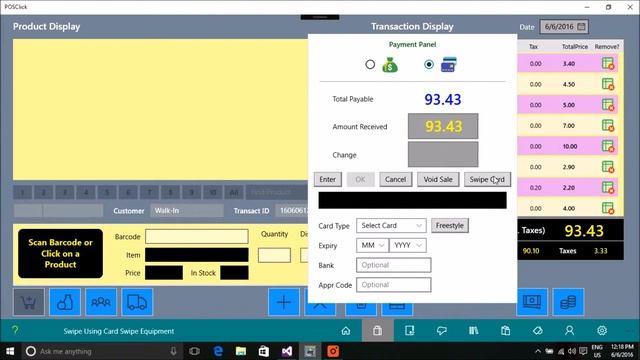The height and width of the screenshot is (360, 640).
Task: Click the Freestyle button
Action: [449, 226]
